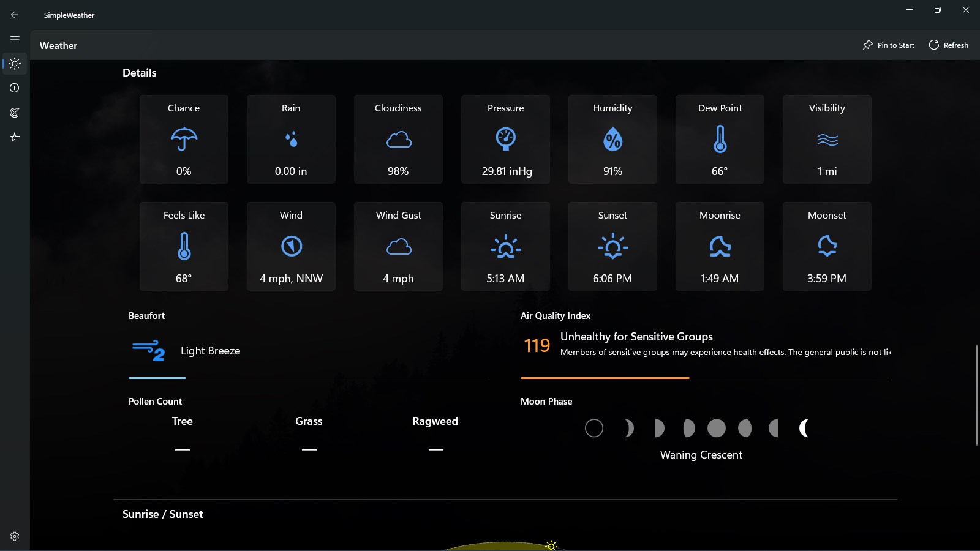Select the Weather page header tab
Image resolution: width=980 pixels, height=551 pixels.
[58, 45]
